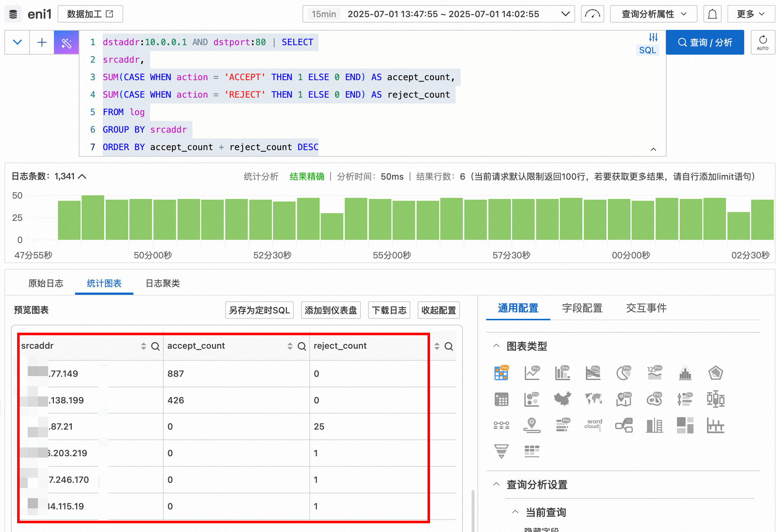The image size is (777, 532).
Task: Open the 通用配置 tab
Action: click(x=518, y=308)
